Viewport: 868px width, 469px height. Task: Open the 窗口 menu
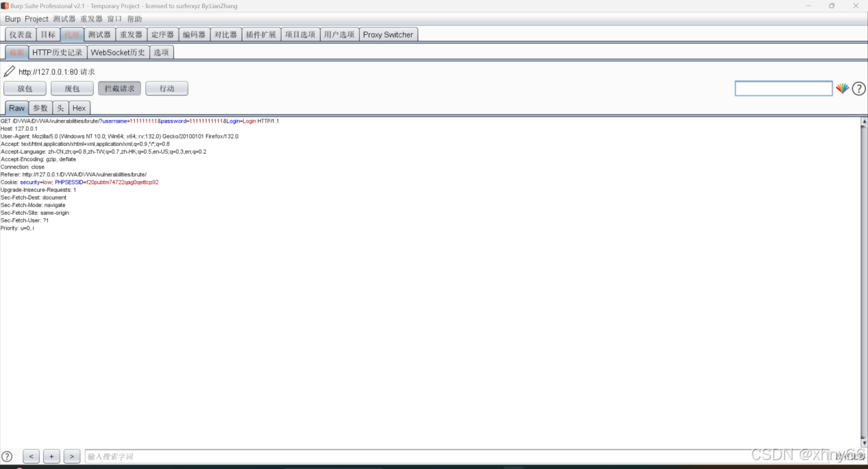[114, 19]
